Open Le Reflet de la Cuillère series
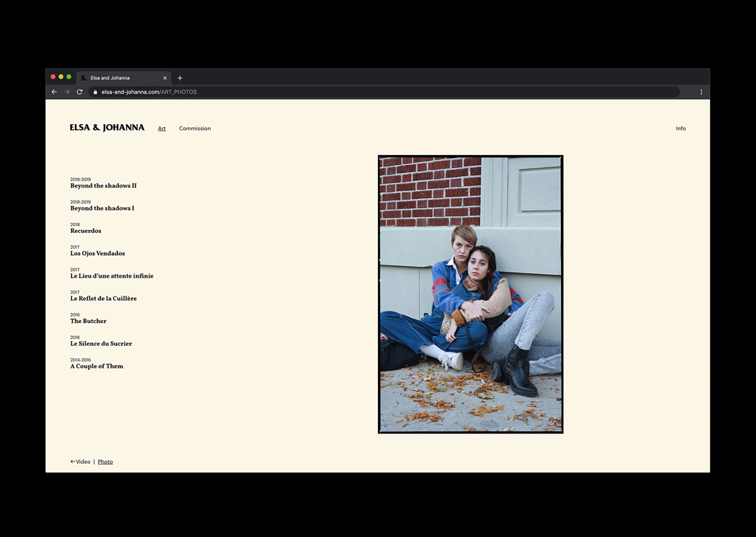The height and width of the screenshot is (537, 756). [x=103, y=298]
